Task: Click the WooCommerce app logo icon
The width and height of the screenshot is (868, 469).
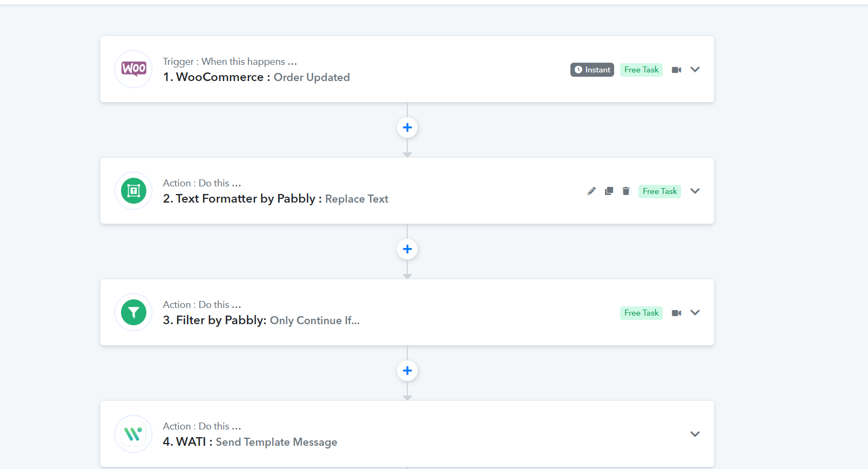Action: tap(133, 69)
